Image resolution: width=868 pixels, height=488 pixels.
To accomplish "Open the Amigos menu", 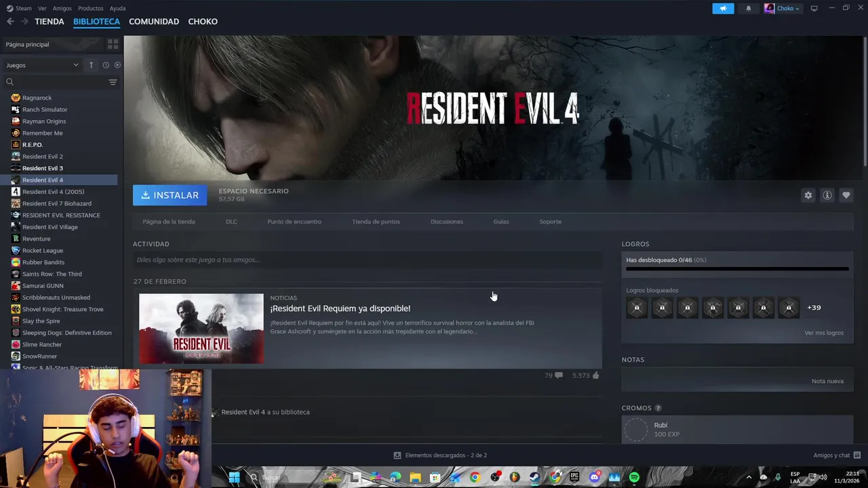I will (x=62, y=8).
